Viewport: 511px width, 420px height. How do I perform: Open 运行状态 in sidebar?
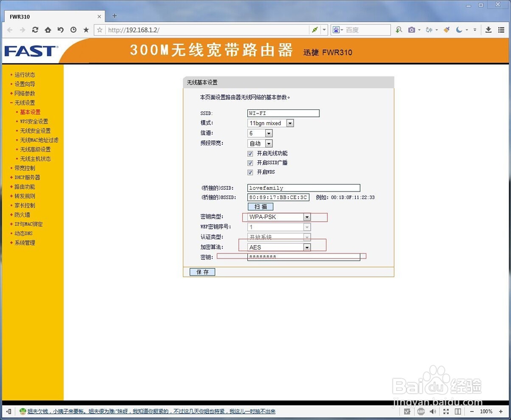pyautogui.click(x=25, y=75)
